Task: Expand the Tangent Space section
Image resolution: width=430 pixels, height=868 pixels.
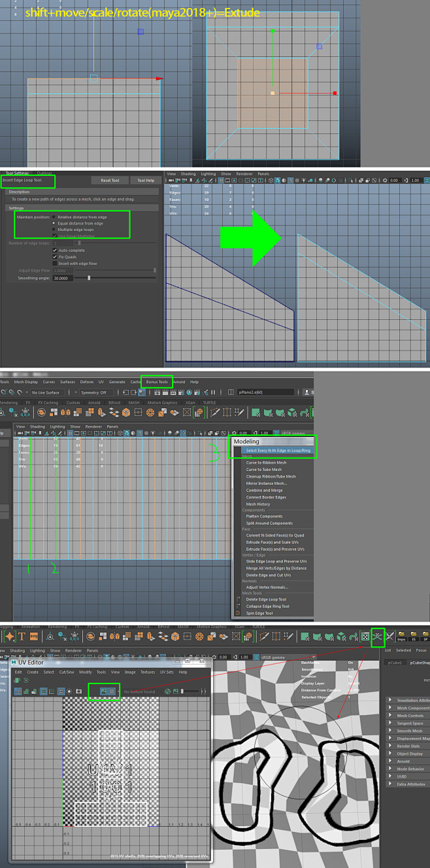Action: click(x=408, y=723)
